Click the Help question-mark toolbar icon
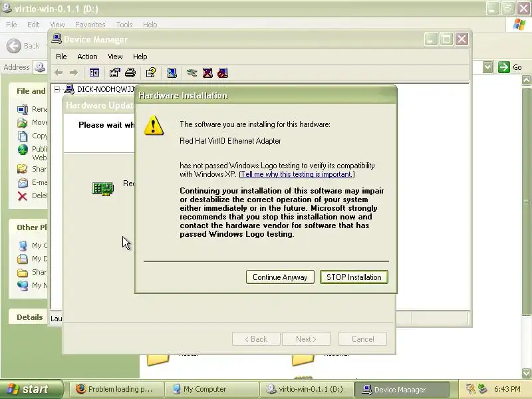 [151, 72]
